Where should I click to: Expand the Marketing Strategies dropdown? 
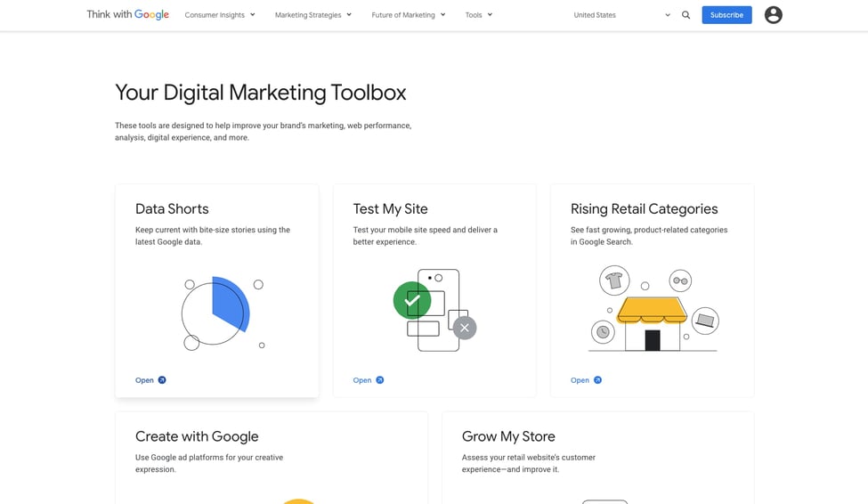coord(312,15)
